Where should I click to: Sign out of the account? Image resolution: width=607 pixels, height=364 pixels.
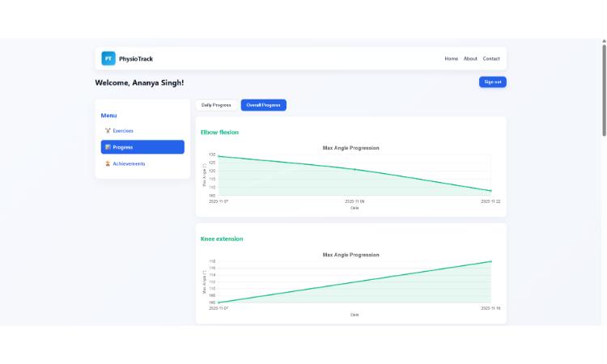[492, 82]
